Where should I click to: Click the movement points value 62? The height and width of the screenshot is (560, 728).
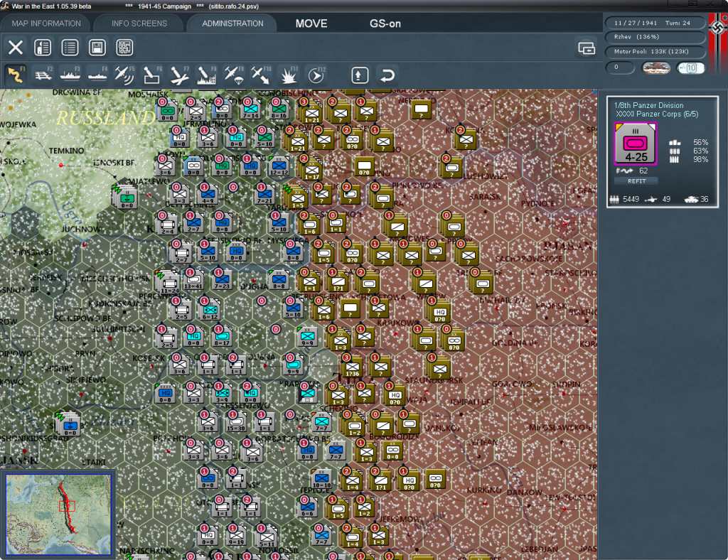[x=643, y=171]
